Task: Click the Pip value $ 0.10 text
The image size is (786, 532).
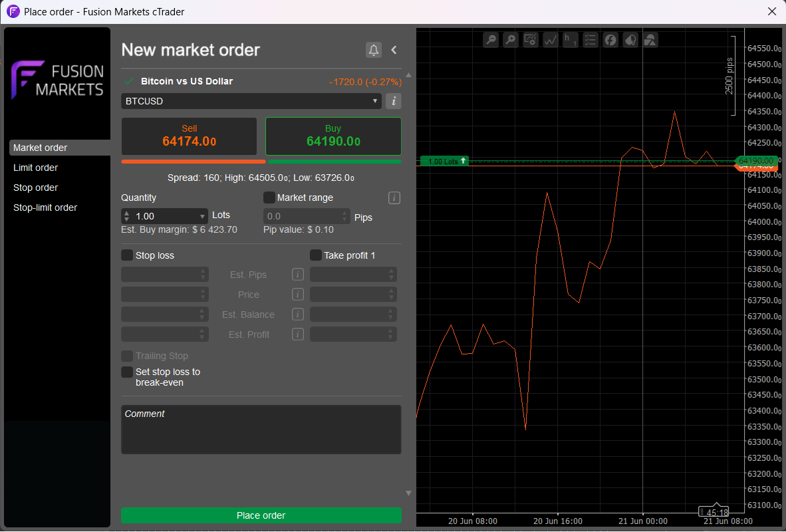Action: pos(299,229)
